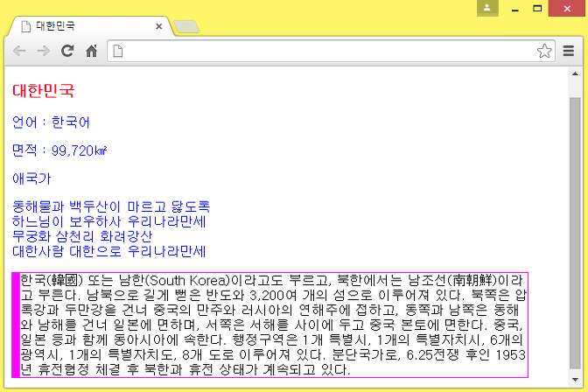Click the 애국가 subheading
The height and width of the screenshot is (392, 588).
[31, 178]
